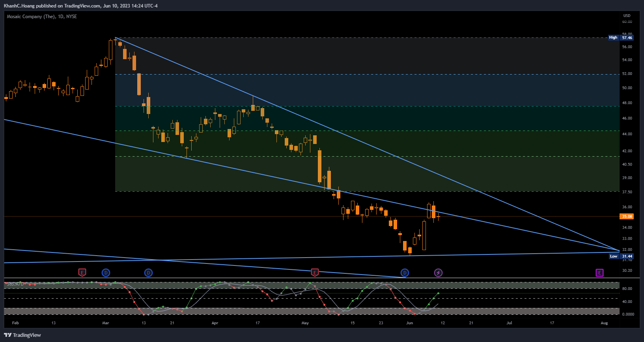Click the 12 date label after Jun
This screenshot has height=342, width=644.
click(442, 323)
